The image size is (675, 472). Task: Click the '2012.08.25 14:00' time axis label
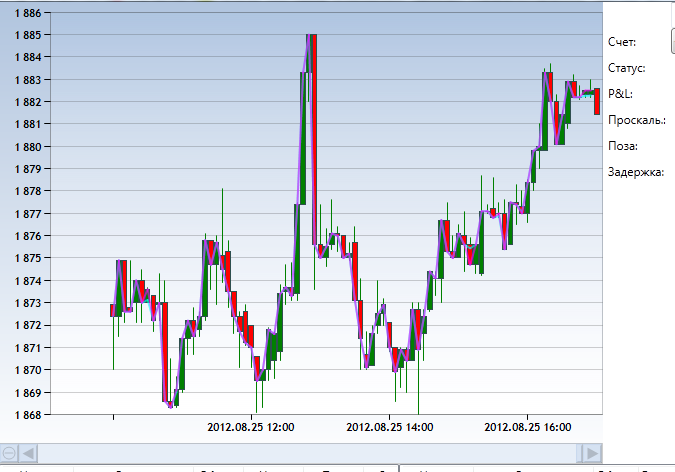click(390, 427)
